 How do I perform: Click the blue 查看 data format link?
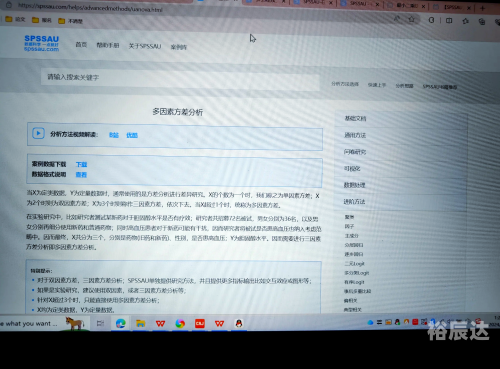click(81, 174)
